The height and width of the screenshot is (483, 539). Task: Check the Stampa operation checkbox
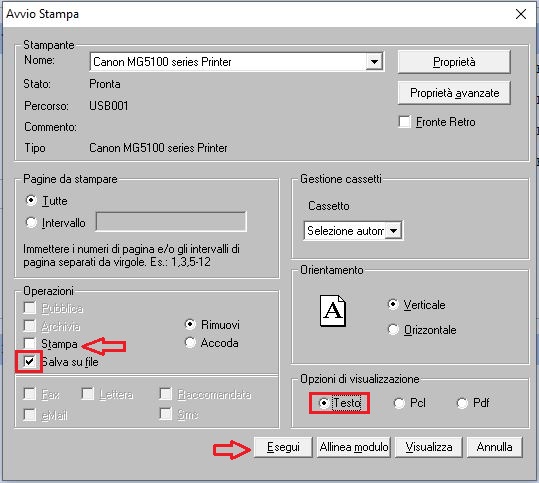click(30, 343)
